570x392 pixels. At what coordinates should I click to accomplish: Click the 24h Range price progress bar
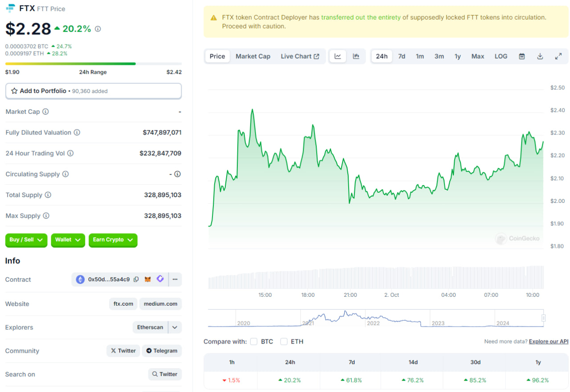pyautogui.click(x=94, y=64)
